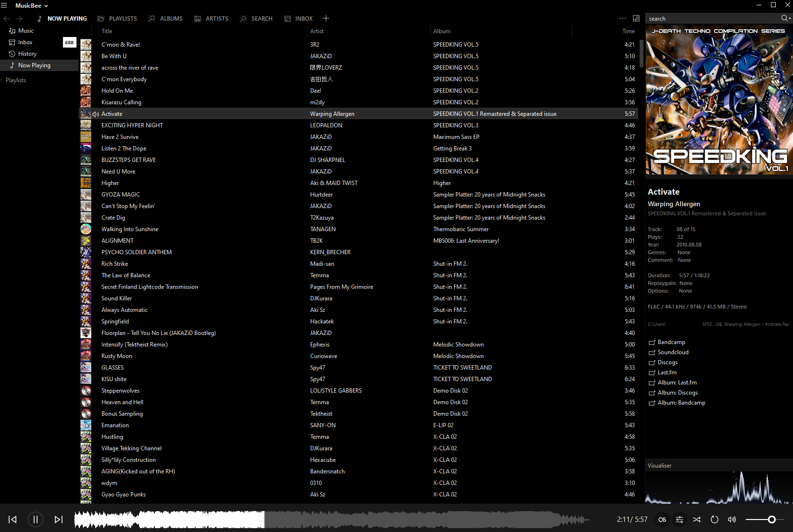Image resolution: width=793 pixels, height=532 pixels.
Task: Adjust the volume slider
Action: click(x=765, y=520)
